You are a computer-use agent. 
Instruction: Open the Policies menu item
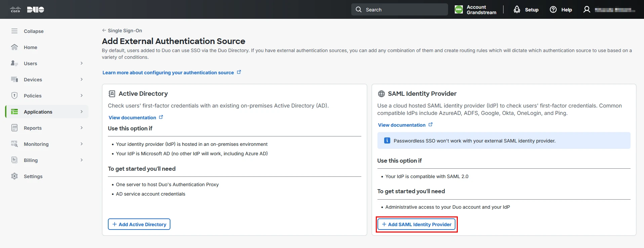coord(47,95)
